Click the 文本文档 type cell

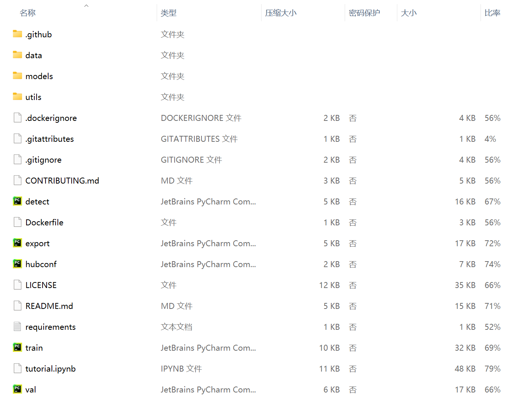[x=176, y=327]
